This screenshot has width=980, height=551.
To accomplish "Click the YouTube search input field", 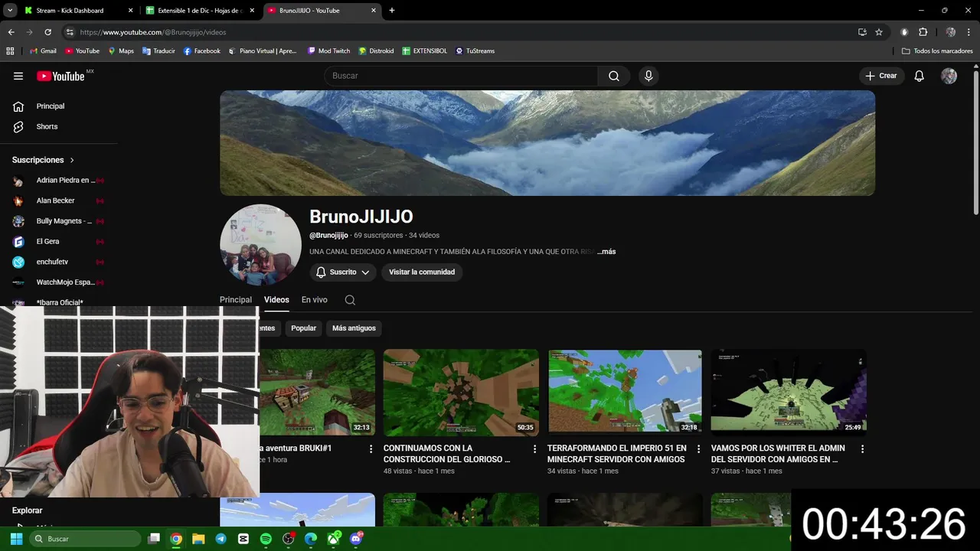I will [x=461, y=76].
